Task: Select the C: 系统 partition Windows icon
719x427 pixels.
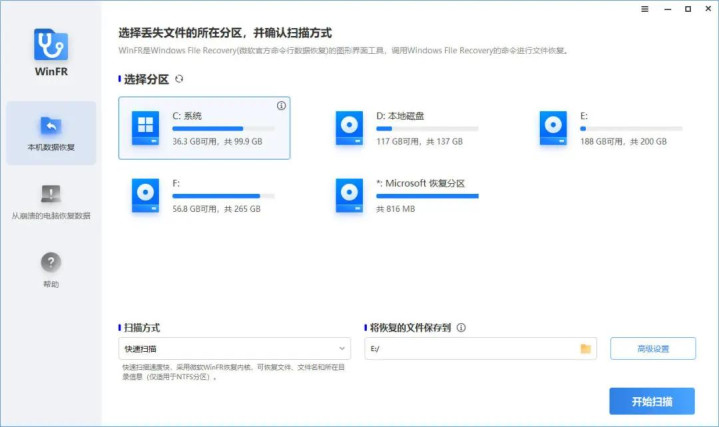Action: tap(145, 128)
